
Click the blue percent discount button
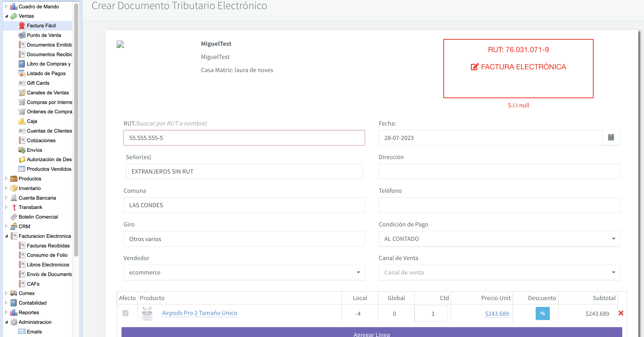542,313
